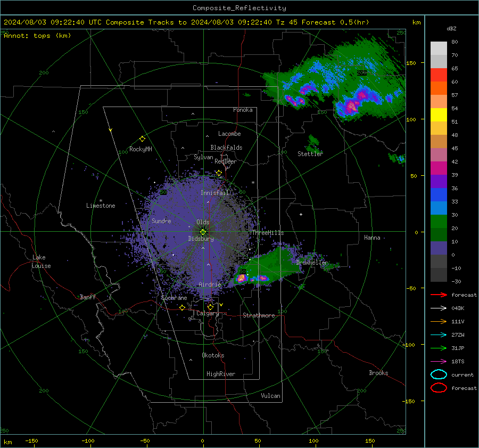Click the Lacombe town label

(229, 134)
